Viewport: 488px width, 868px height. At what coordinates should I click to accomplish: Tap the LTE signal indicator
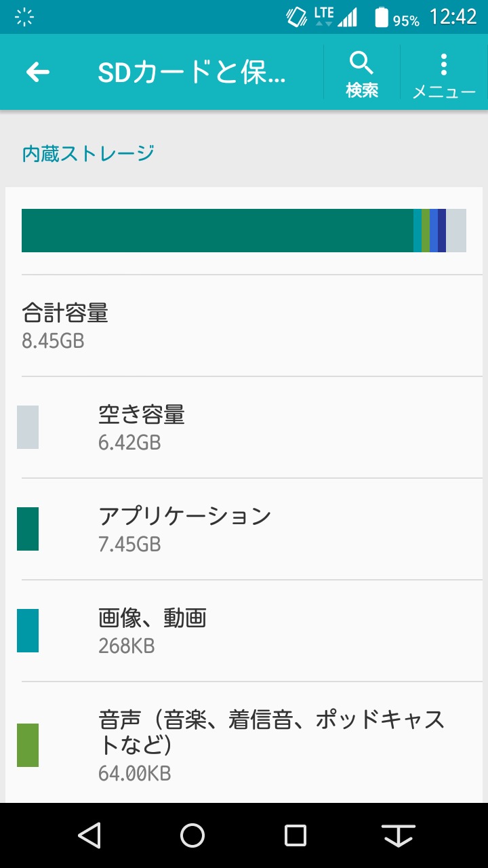[x=335, y=17]
